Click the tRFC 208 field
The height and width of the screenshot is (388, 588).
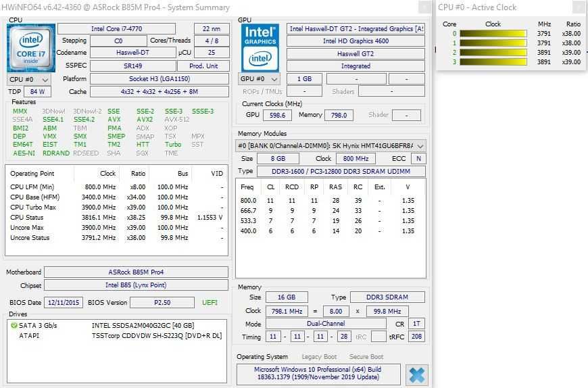click(x=416, y=337)
